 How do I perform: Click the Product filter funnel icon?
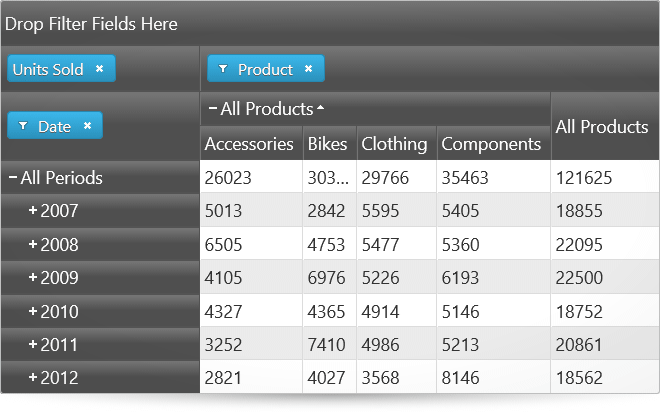coord(223,70)
